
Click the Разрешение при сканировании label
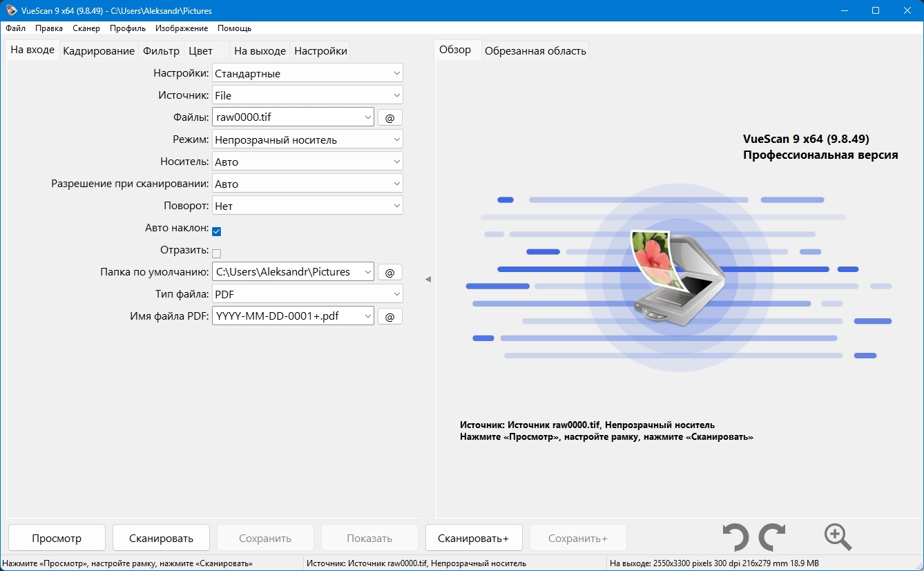(x=130, y=184)
